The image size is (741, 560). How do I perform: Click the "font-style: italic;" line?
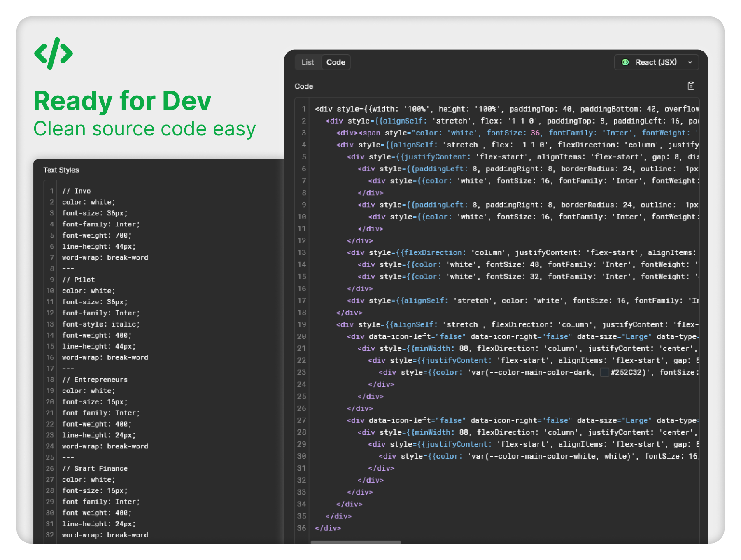tap(101, 324)
